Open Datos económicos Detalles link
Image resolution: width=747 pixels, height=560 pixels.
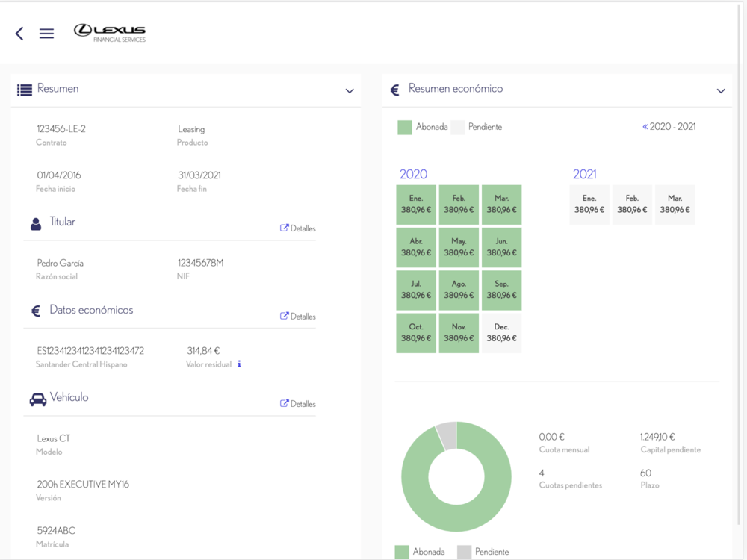298,316
